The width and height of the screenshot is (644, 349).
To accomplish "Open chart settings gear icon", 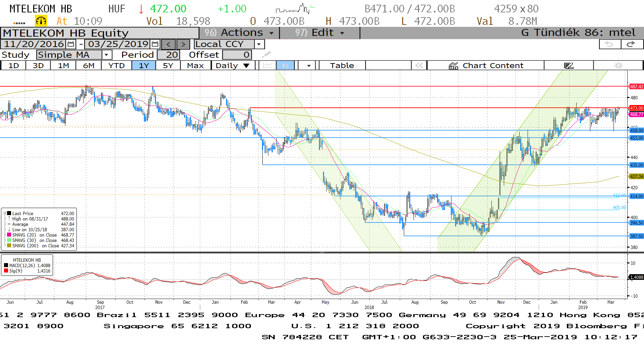I will click(618, 65).
